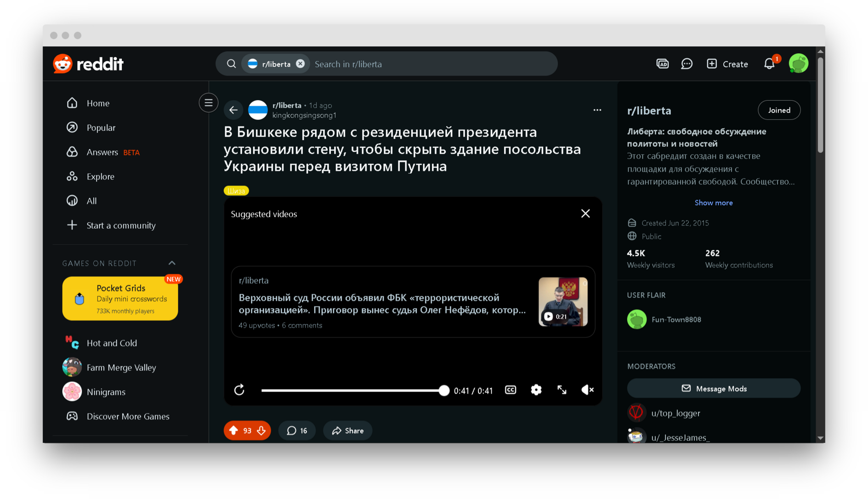The height and width of the screenshot is (504, 868).
Task: Enter fullscreen mode on the video
Action: (562, 390)
